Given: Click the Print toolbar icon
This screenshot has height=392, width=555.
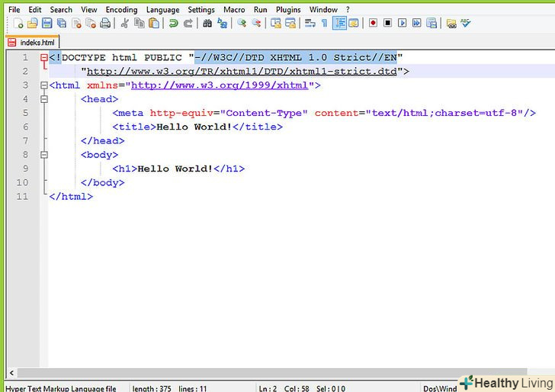Looking at the screenshot, I should tap(105, 24).
